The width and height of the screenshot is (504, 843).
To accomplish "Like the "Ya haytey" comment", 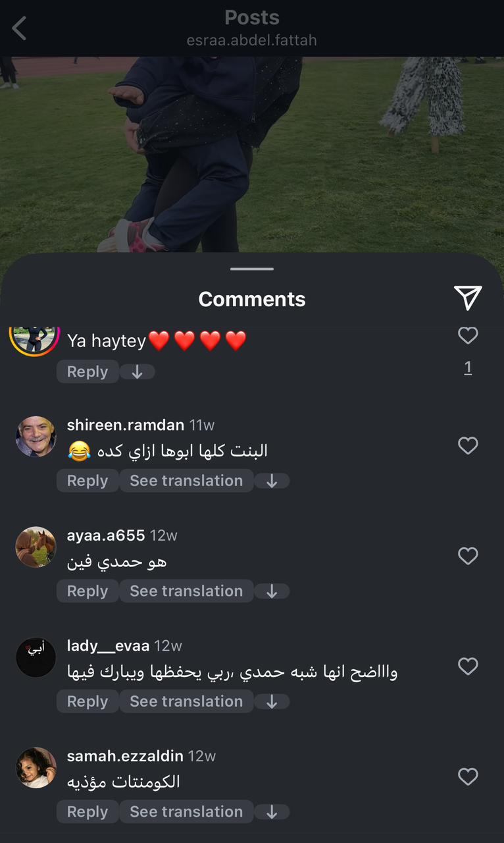I will pos(468,335).
